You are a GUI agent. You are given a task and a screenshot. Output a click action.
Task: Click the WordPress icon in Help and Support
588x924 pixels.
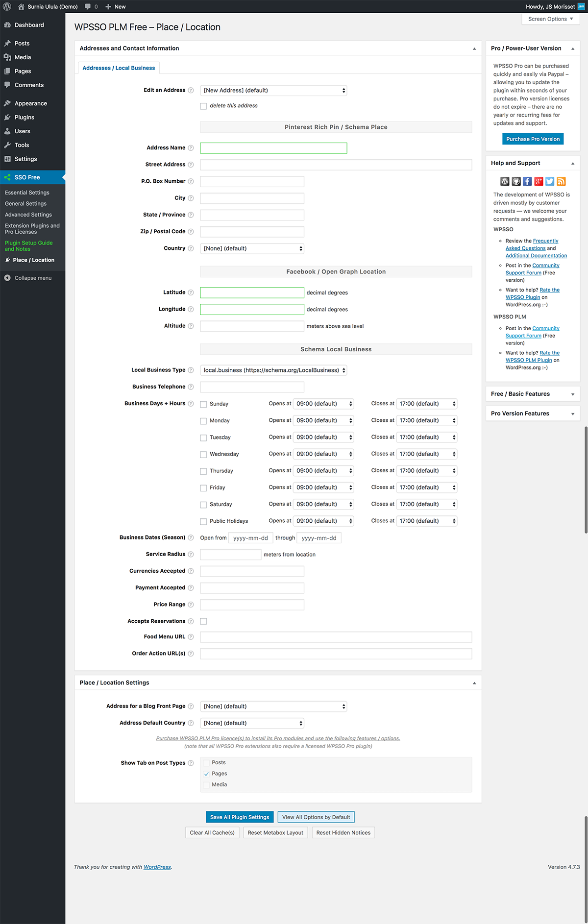[x=505, y=182]
